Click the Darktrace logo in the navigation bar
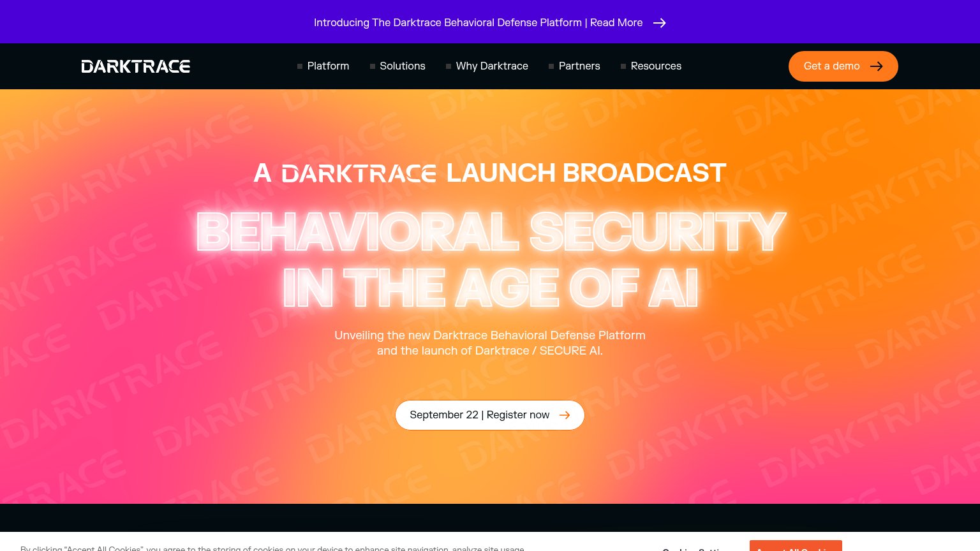 tap(136, 66)
